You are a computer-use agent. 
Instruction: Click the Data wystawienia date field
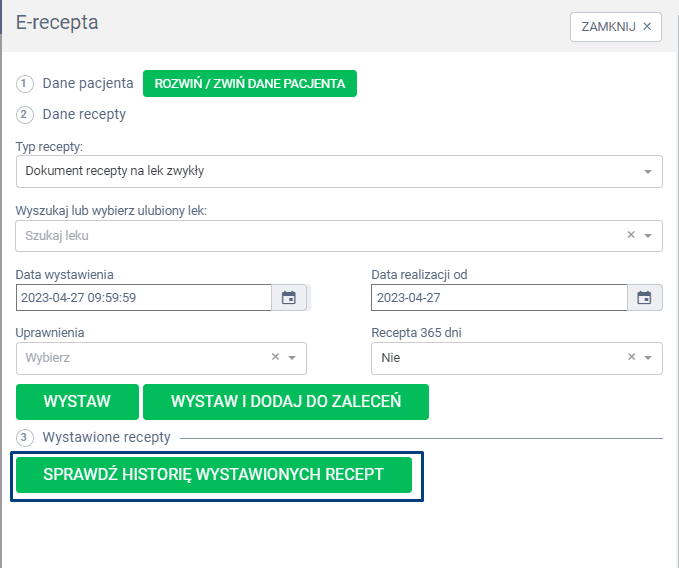143,298
